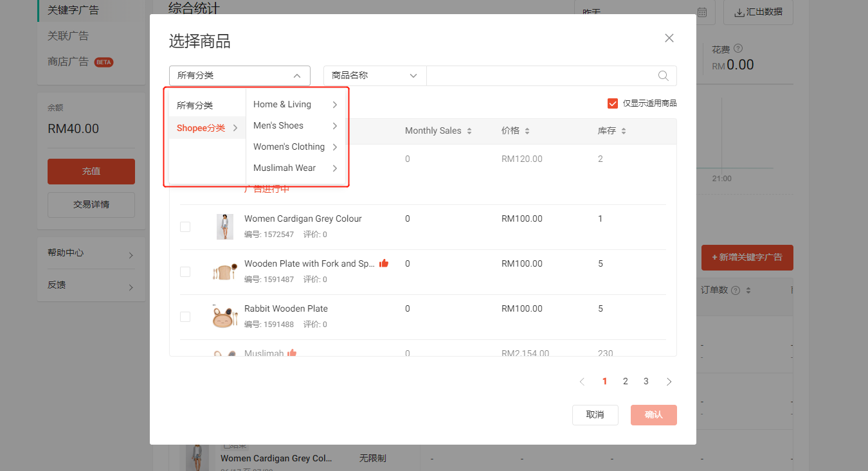This screenshot has width=868, height=471.
Task: Click RM40.00 balance amount
Action: pos(73,129)
